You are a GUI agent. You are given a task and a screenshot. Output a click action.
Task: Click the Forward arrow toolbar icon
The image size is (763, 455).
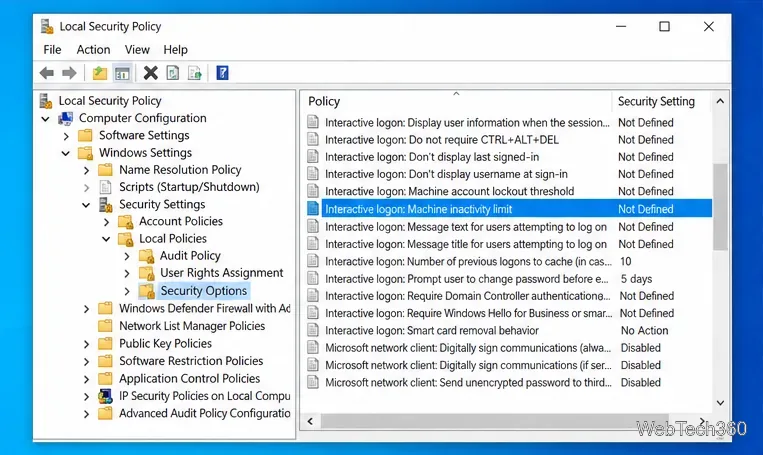(x=69, y=73)
